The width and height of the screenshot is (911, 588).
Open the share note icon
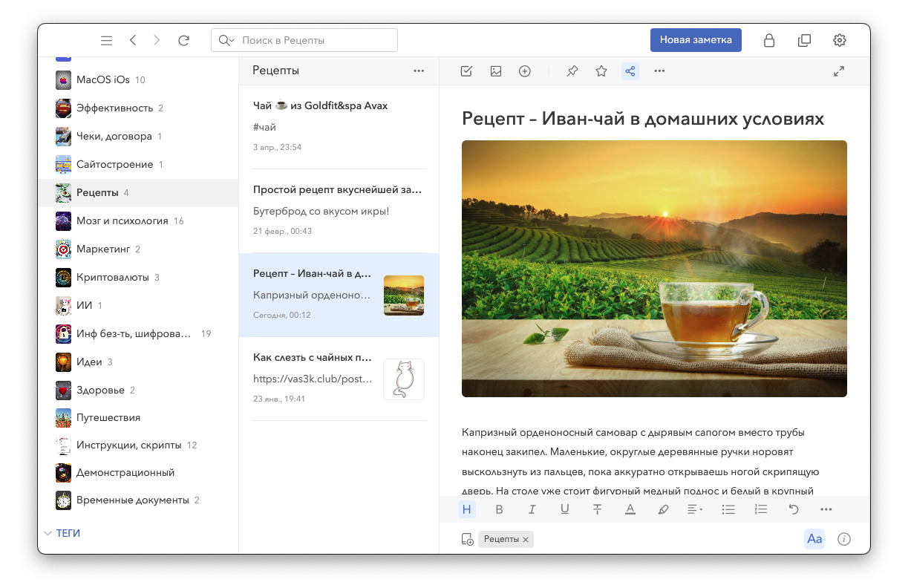(x=630, y=71)
